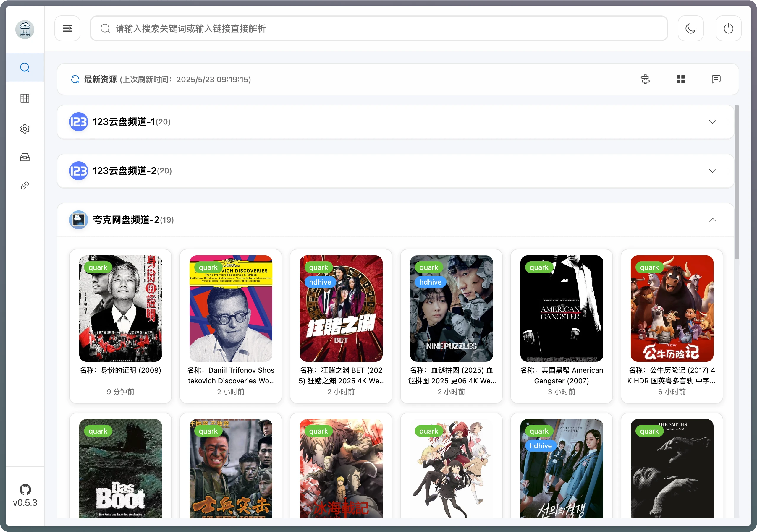
Task: Click quark tag on American Gangster card
Action: point(539,267)
